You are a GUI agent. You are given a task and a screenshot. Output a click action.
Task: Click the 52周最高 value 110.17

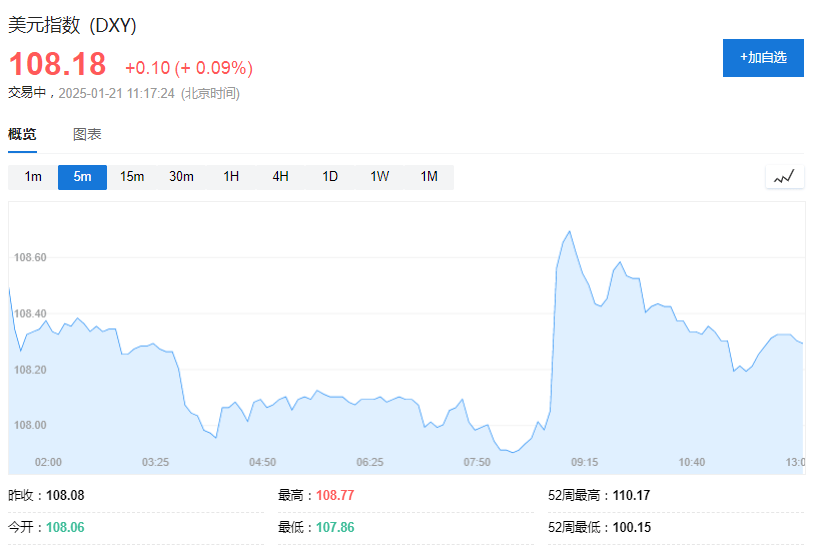point(631,495)
